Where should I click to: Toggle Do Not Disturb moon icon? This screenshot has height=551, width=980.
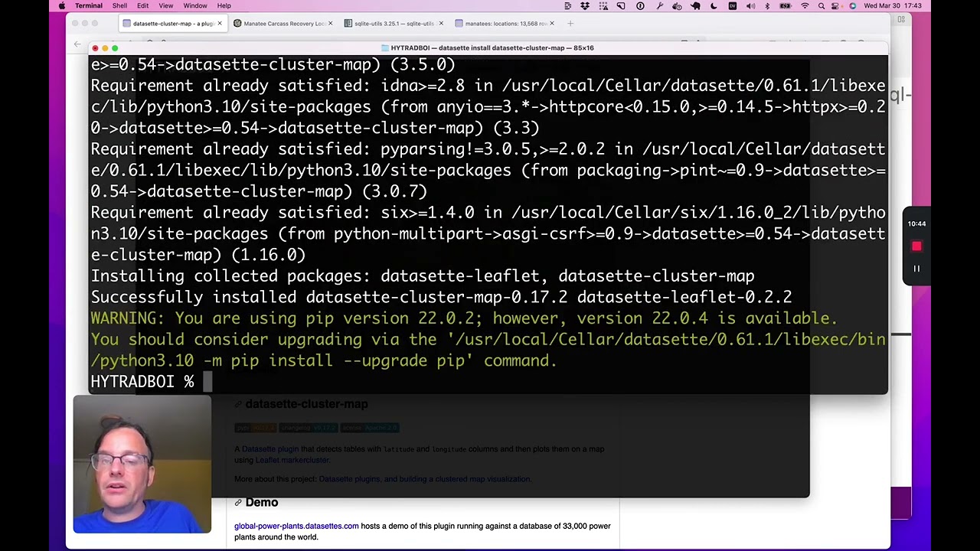click(714, 6)
